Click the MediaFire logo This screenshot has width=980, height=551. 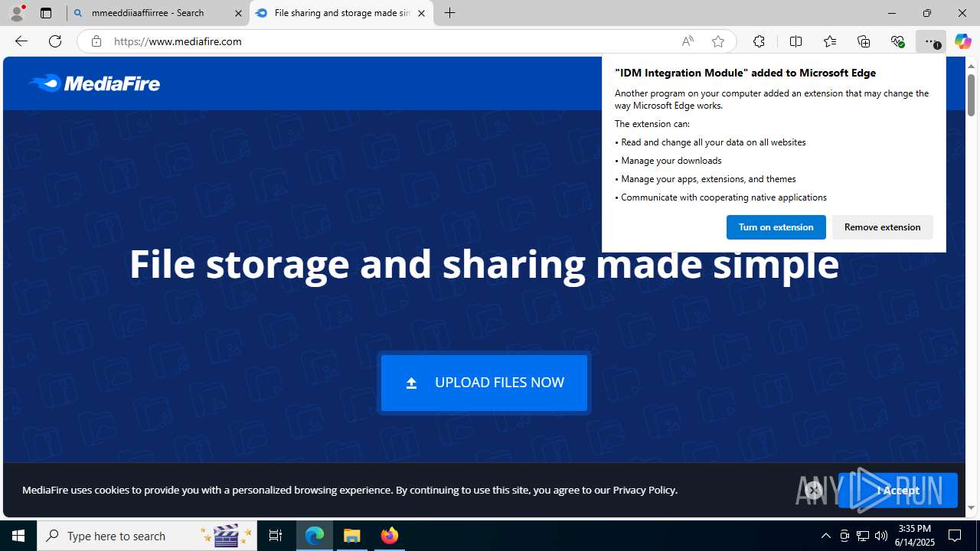click(x=94, y=83)
